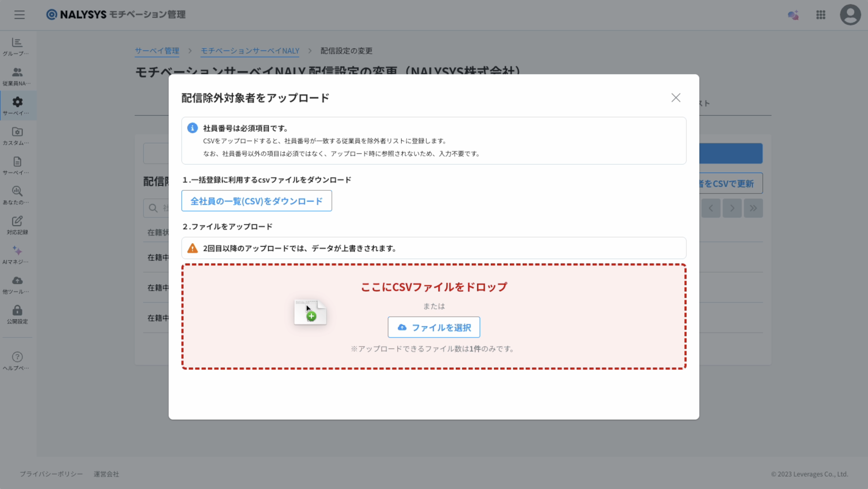Go to previous page arrow

[711, 208]
